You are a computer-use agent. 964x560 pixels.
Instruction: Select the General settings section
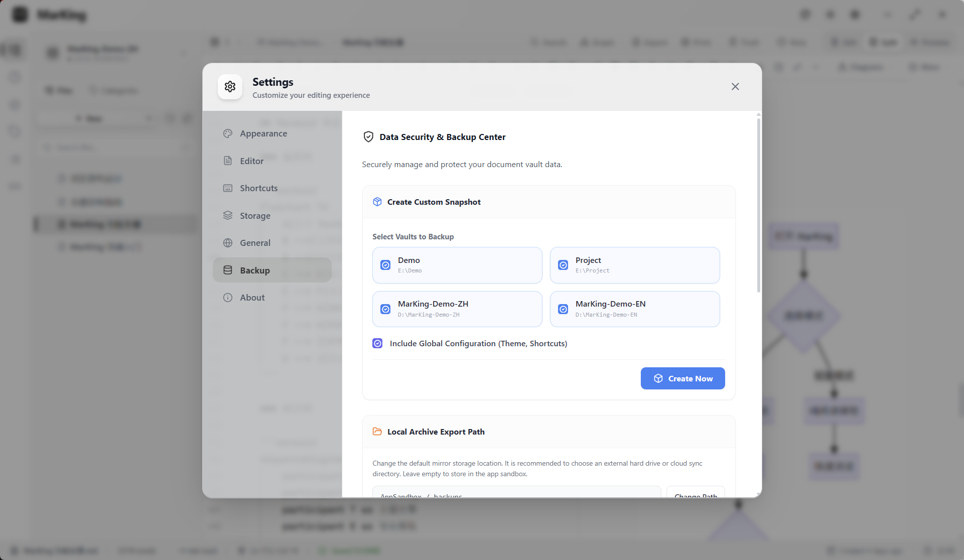point(272,243)
